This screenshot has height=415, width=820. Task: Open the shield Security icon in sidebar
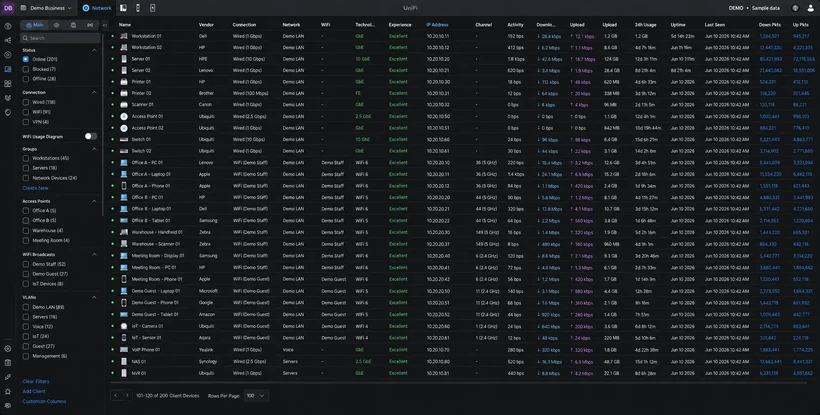[x=8, y=112]
